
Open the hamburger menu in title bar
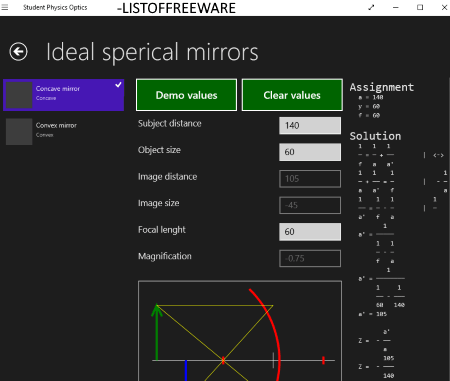click(5, 7)
